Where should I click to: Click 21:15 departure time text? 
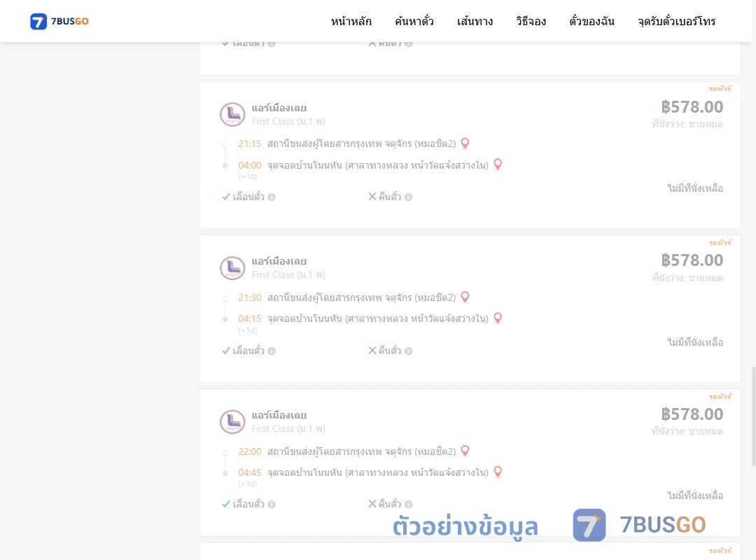point(250,143)
